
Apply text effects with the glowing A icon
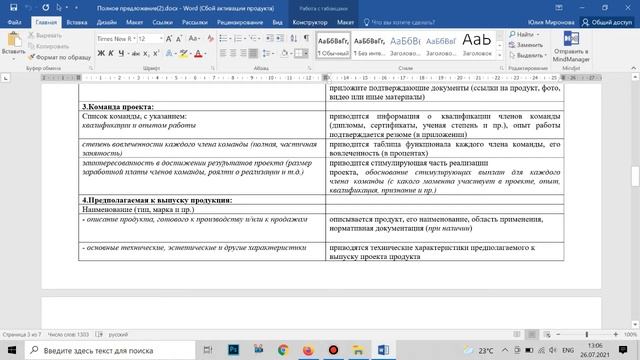point(169,53)
